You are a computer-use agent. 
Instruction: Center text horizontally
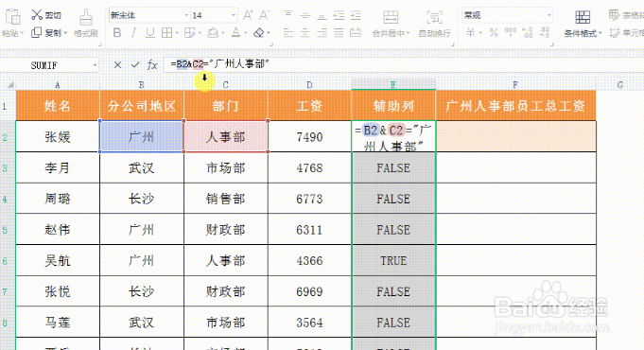click(305, 32)
